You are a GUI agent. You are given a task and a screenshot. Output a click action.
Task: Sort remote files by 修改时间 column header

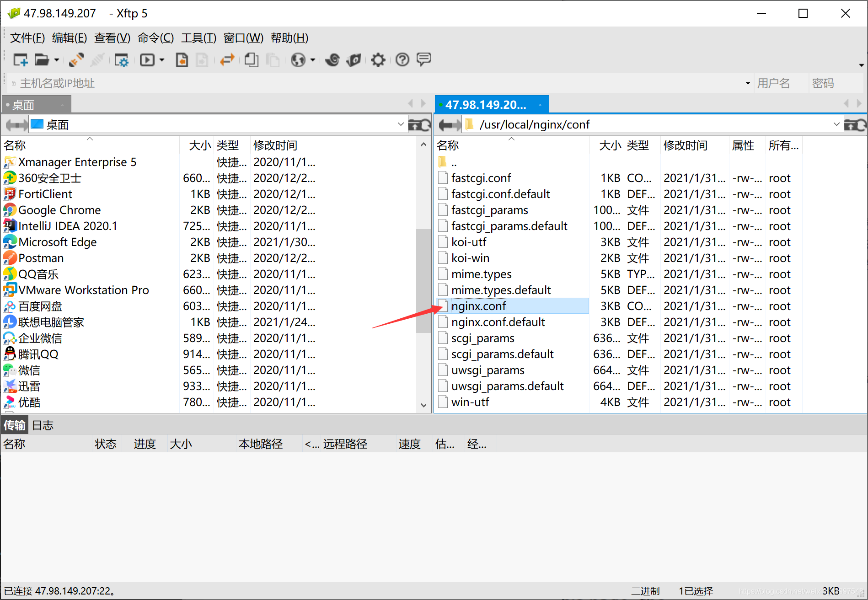click(x=694, y=145)
